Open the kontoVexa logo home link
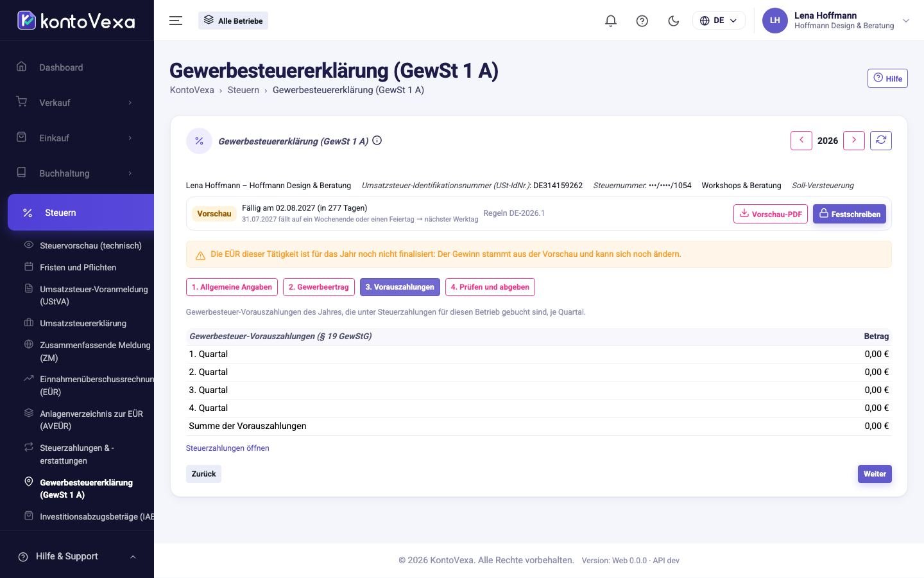Screen dimensions: 924x578 [76, 21]
